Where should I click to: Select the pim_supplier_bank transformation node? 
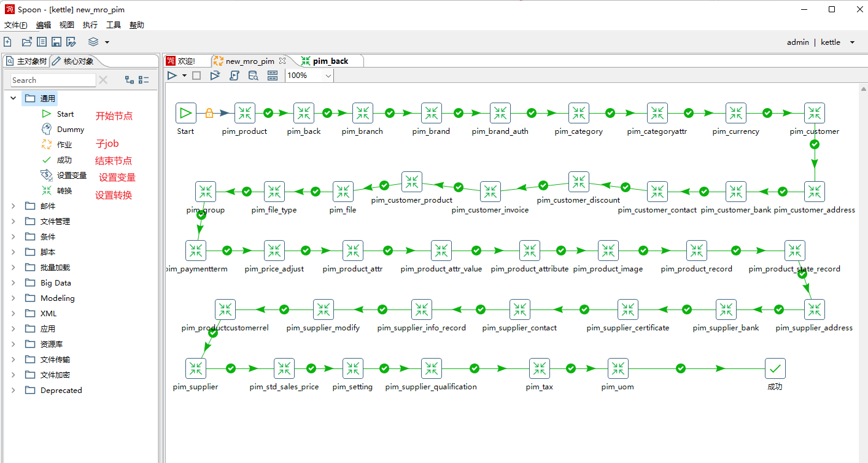click(726, 309)
